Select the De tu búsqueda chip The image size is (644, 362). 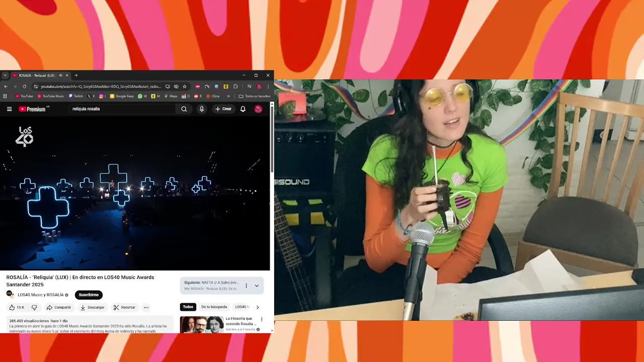pos(214,307)
